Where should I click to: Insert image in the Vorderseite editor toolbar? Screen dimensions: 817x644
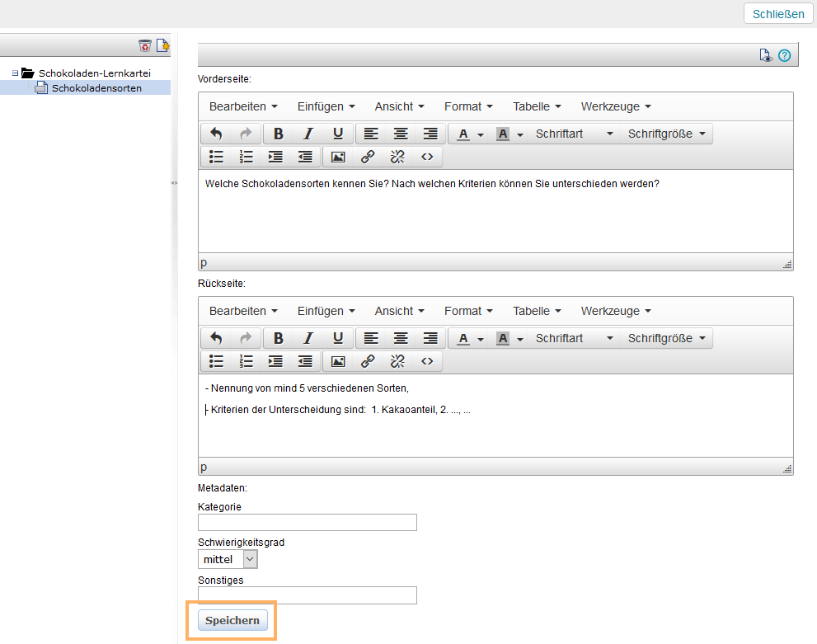[x=338, y=156]
